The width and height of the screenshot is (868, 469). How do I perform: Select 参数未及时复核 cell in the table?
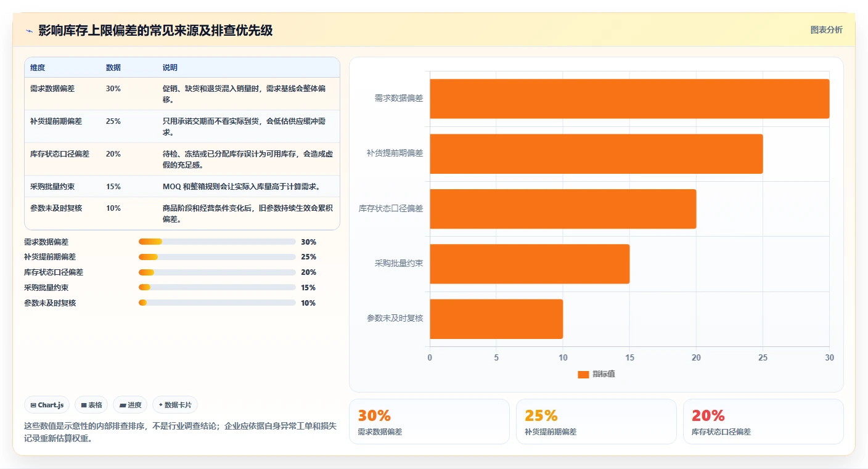[x=56, y=208]
